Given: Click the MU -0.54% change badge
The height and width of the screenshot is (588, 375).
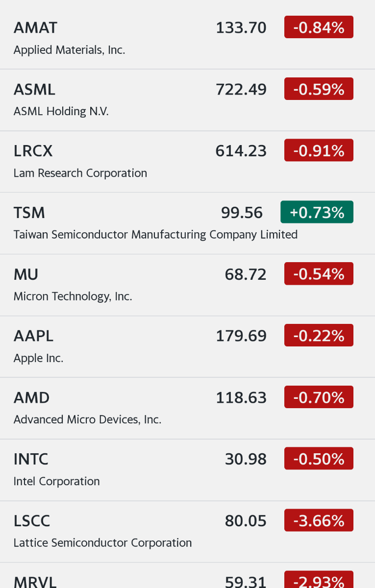Looking at the screenshot, I should coord(319,274).
